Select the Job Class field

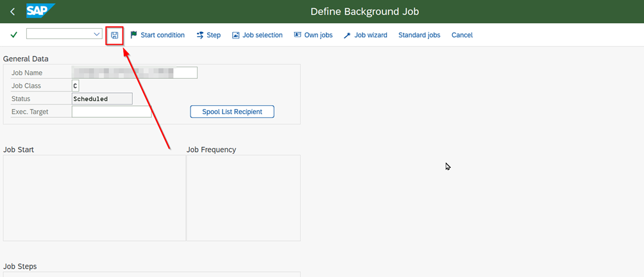(76, 86)
